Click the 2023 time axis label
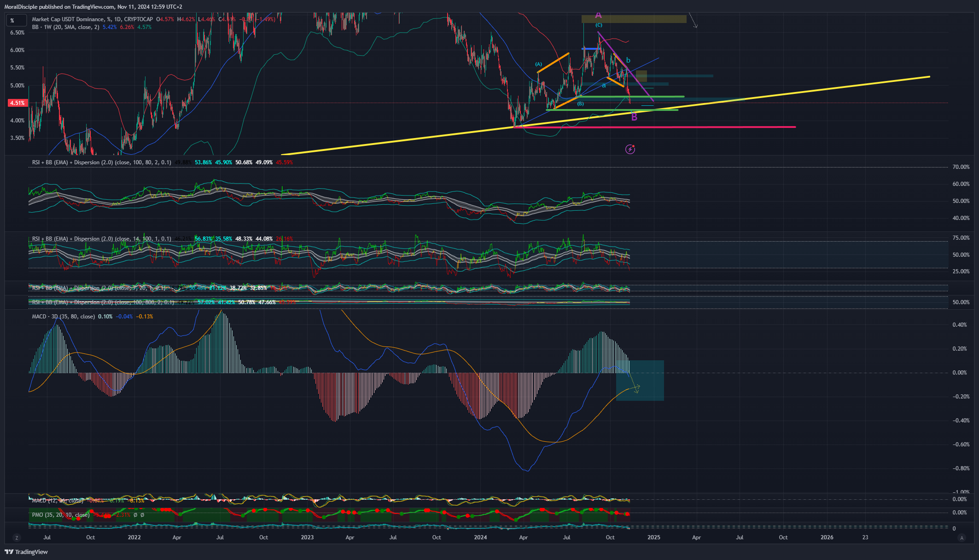Viewport: 979px width, 560px height. pyautogui.click(x=307, y=537)
